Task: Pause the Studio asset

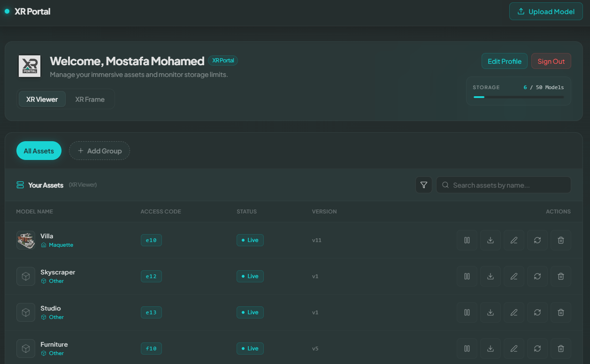Action: (x=467, y=312)
